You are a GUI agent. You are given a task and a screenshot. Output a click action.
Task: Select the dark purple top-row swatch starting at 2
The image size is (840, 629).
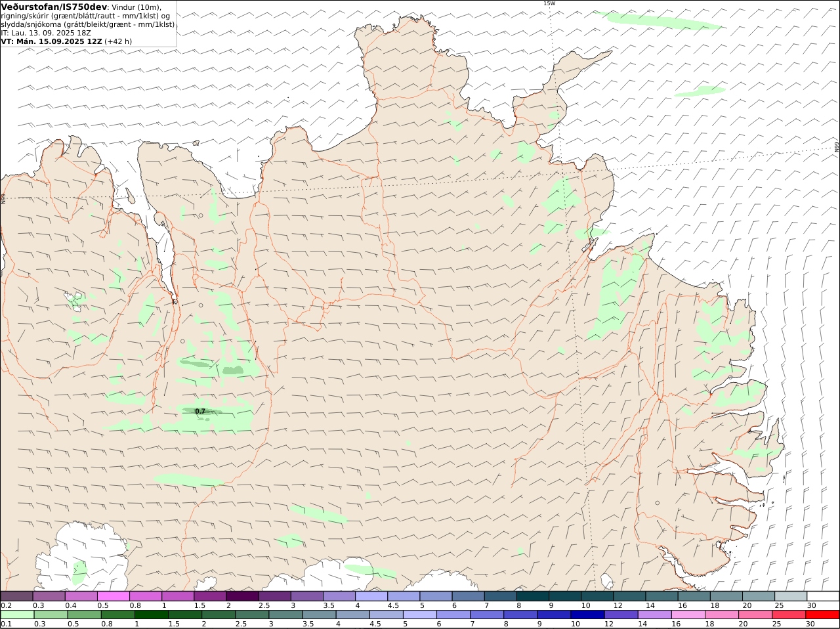(243, 596)
